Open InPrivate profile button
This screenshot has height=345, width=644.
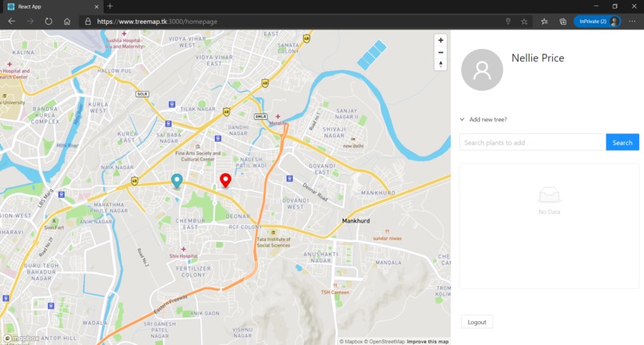click(597, 22)
